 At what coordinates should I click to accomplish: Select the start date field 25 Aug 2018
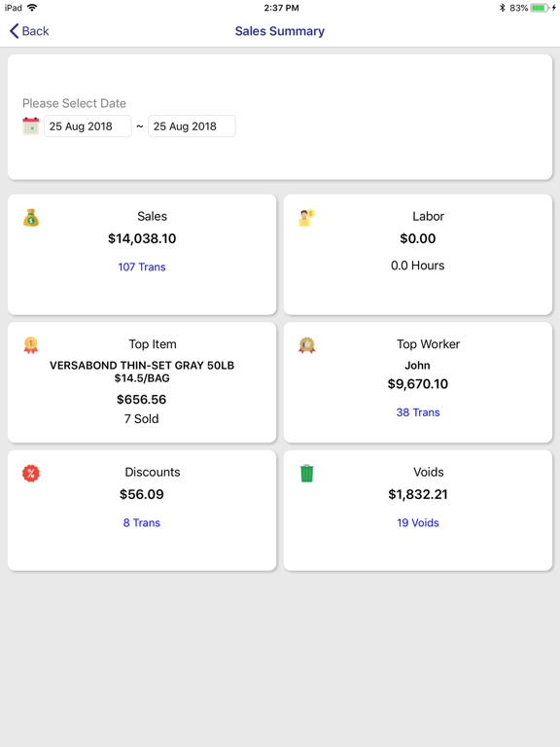[87, 126]
